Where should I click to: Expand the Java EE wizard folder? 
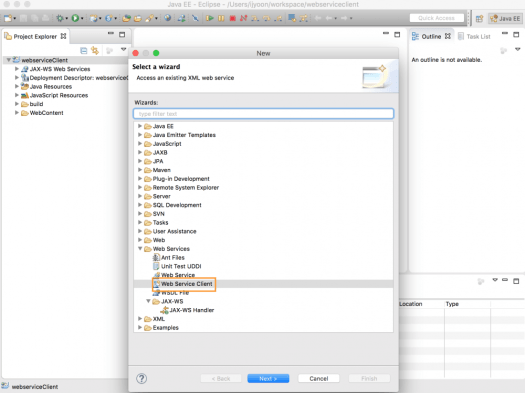pyautogui.click(x=140, y=126)
